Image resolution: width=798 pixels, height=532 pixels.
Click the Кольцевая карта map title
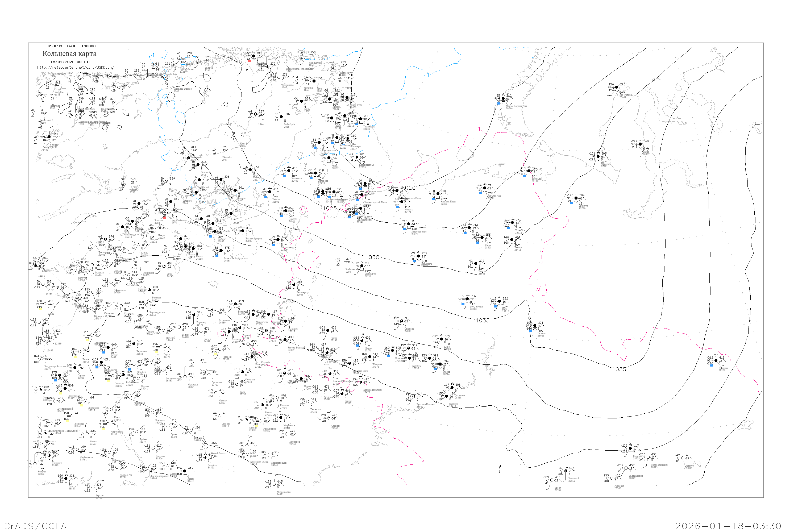pyautogui.click(x=69, y=54)
